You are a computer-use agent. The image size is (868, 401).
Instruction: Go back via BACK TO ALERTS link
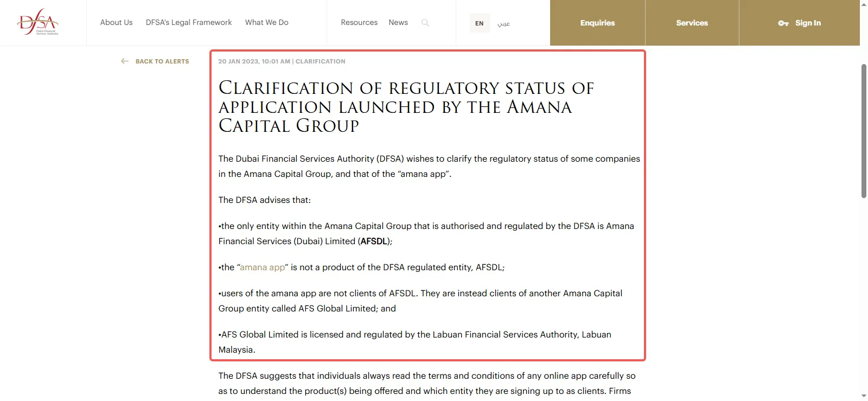(x=162, y=61)
